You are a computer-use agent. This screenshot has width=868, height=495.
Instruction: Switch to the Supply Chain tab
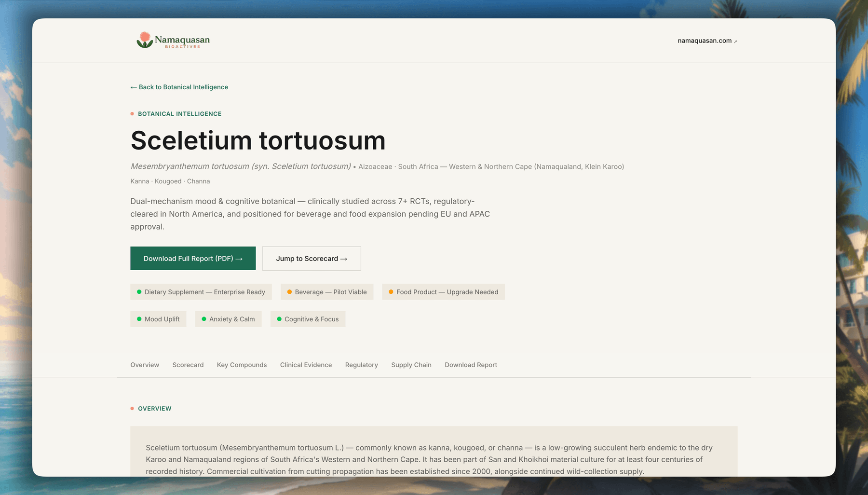coord(411,365)
